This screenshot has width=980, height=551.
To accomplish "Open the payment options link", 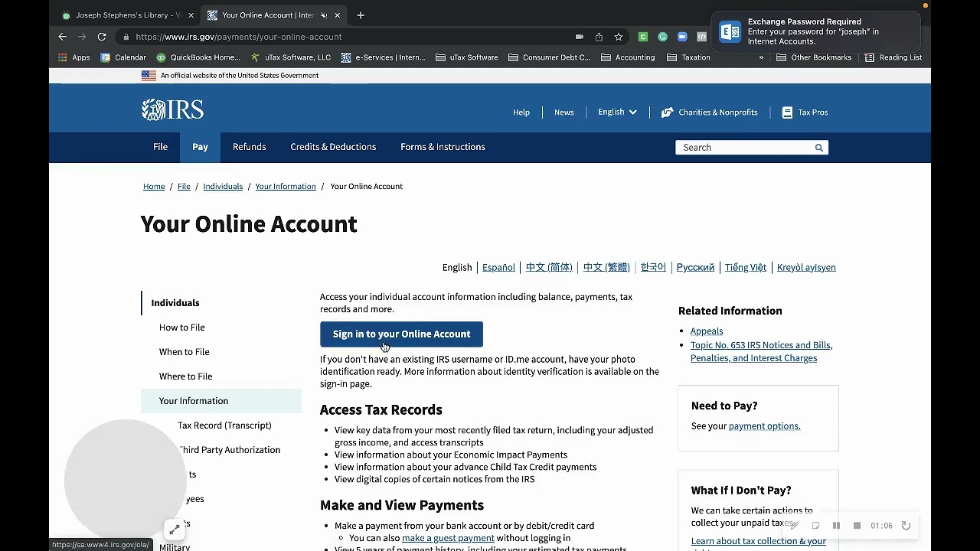I will coord(765,426).
